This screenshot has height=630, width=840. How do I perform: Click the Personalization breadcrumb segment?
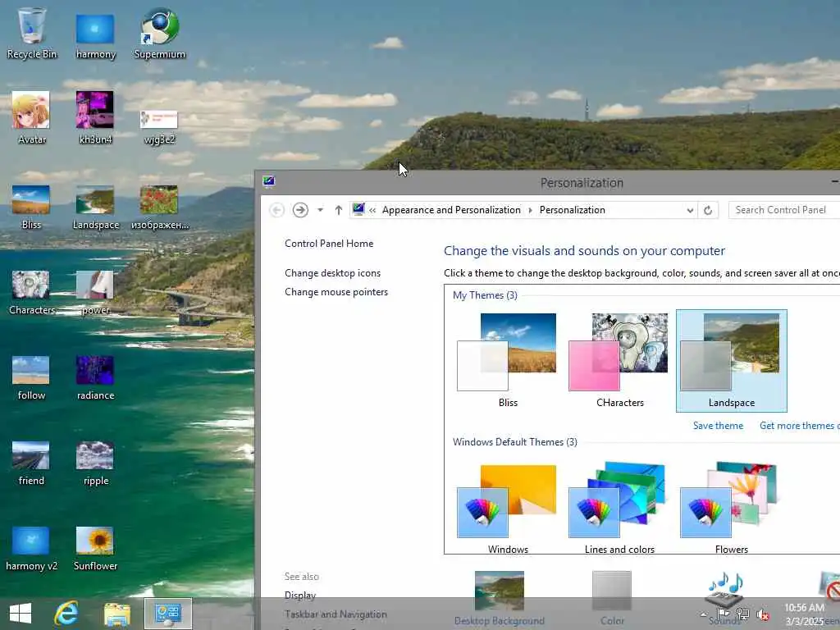coord(572,210)
